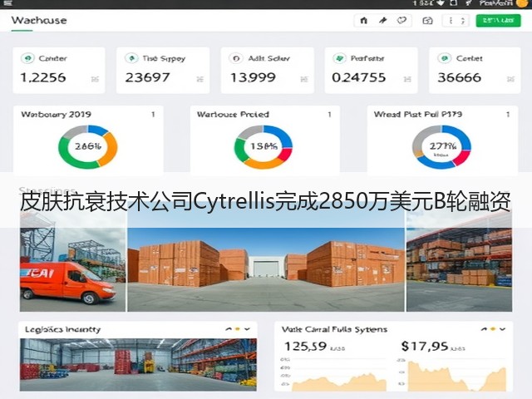Image resolution: width=532 pixels, height=399 pixels.
Task: Open the hamburger menu in top bar
Action: [x=7, y=3]
